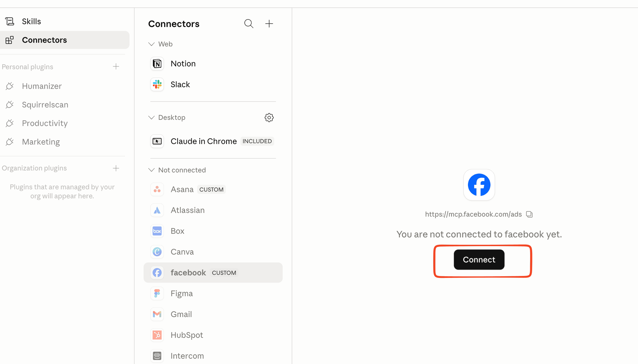Click the Canva logo icon

coord(157,252)
